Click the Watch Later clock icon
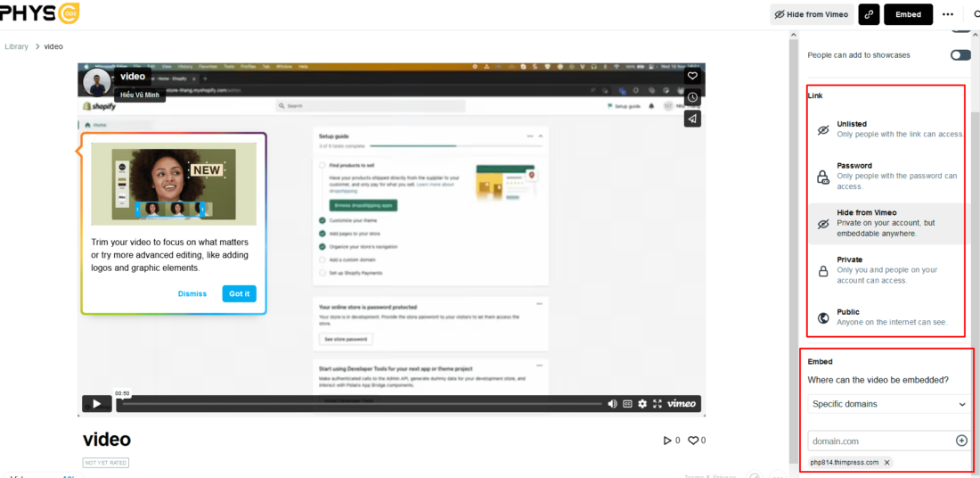The image size is (980, 478). click(x=692, y=97)
